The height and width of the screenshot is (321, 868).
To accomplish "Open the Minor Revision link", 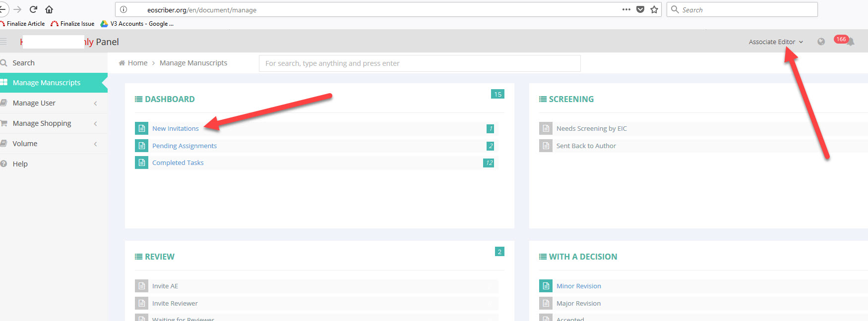I will point(579,286).
